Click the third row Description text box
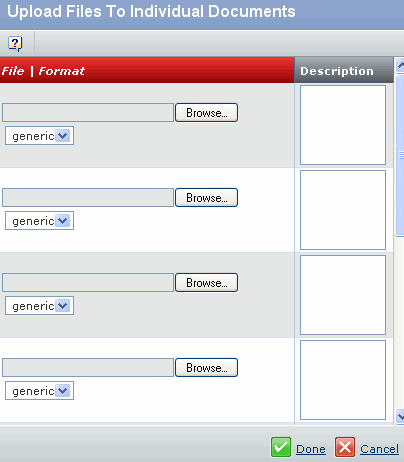 [x=343, y=295]
